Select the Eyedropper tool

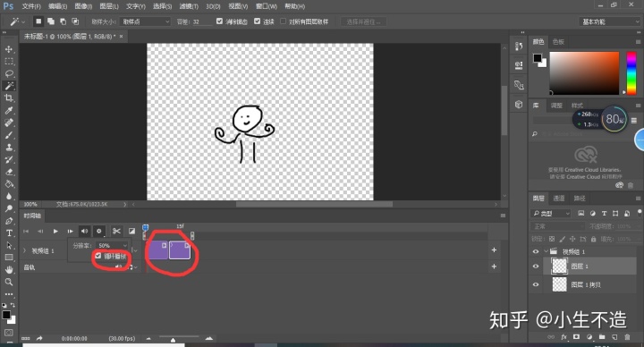click(9, 111)
